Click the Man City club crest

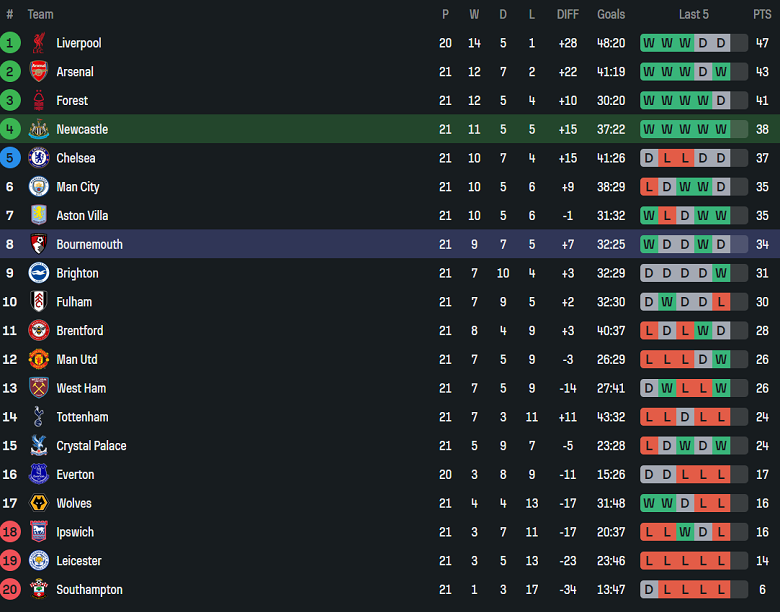(39, 187)
